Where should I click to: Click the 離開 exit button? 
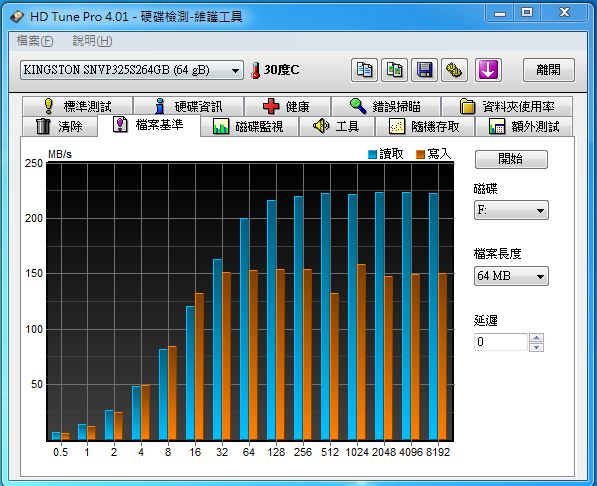(x=548, y=70)
